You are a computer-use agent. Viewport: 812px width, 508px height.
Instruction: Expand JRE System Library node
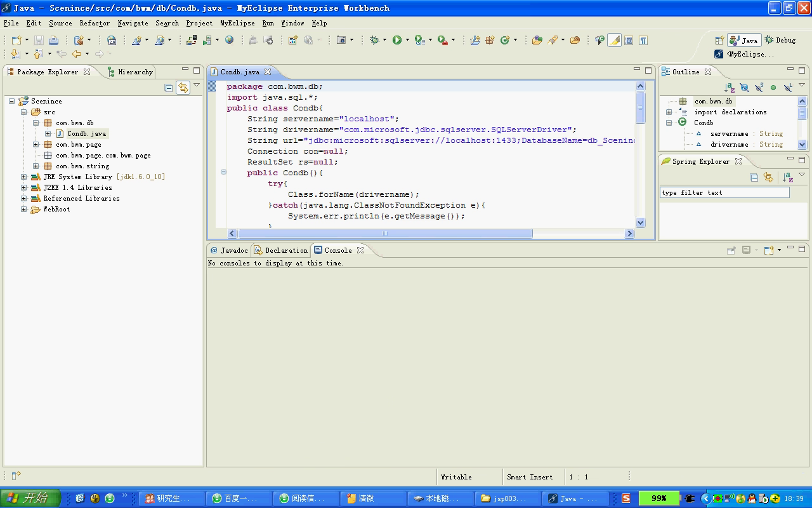coord(23,177)
